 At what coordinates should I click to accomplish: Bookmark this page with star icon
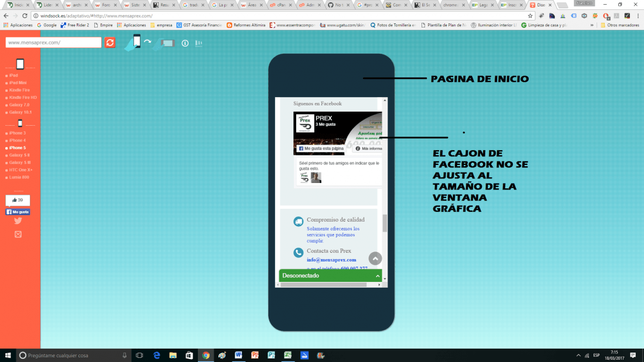point(530,16)
